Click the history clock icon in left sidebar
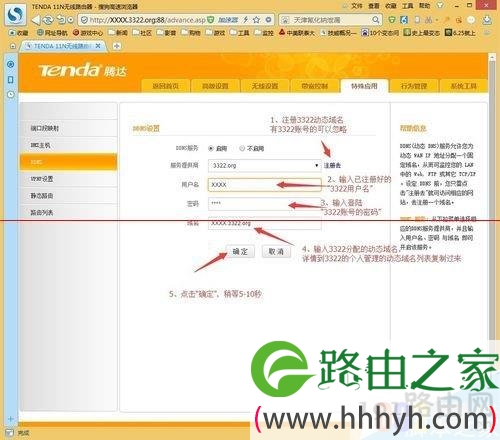Screen dimensions: 500x440 click(x=11, y=95)
